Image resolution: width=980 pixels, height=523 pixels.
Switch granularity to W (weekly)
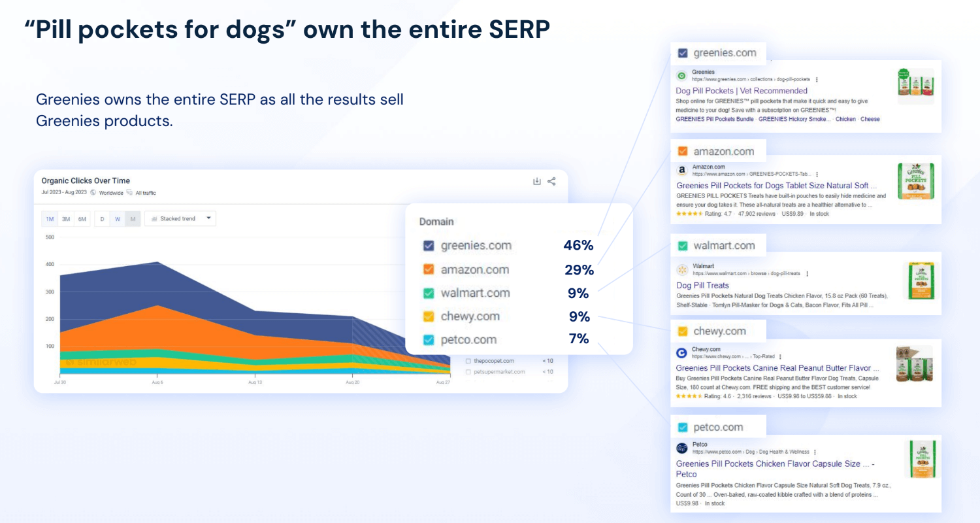(118, 219)
